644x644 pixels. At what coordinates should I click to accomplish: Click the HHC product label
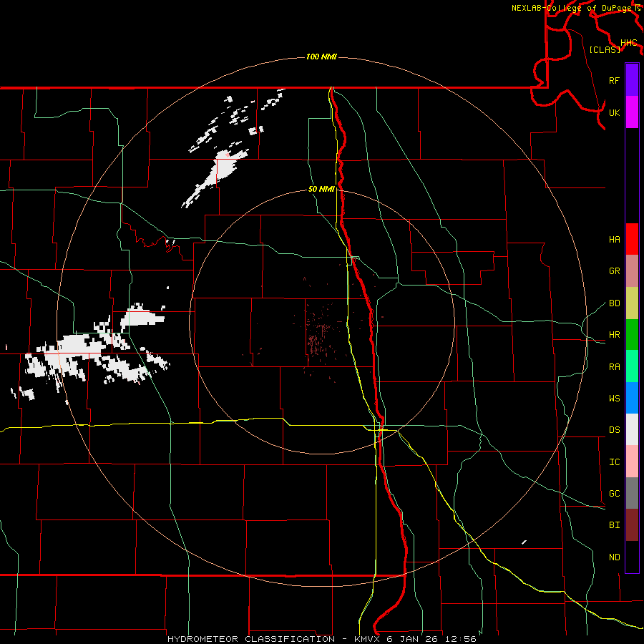pos(629,43)
